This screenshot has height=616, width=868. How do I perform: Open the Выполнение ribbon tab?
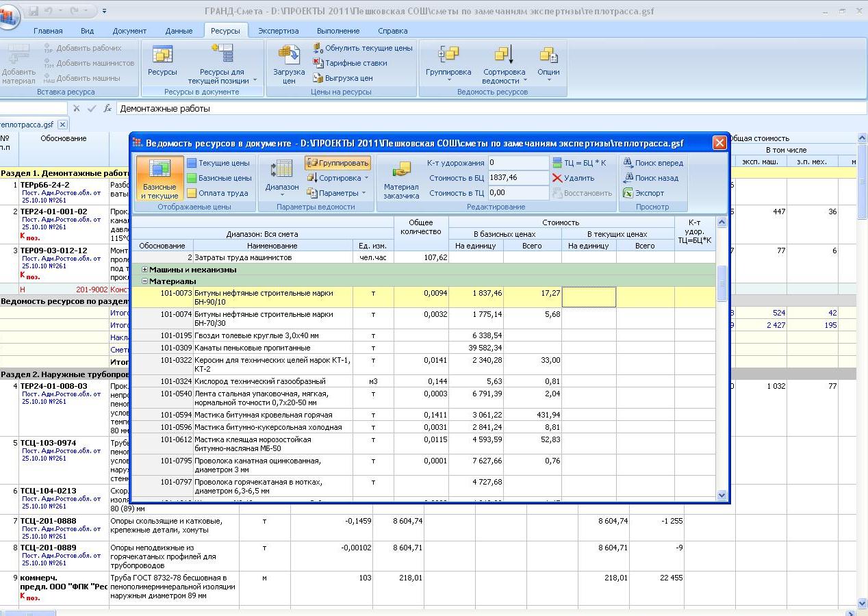point(338,31)
